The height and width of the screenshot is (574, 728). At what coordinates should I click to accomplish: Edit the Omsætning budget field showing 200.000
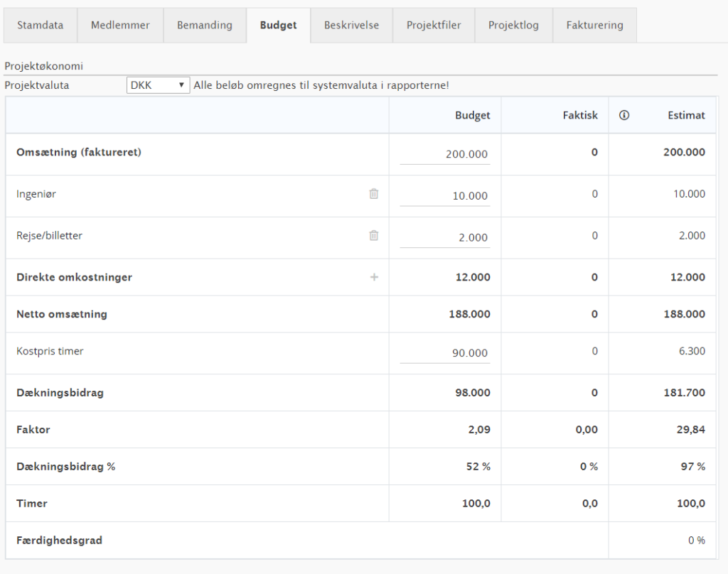click(445, 154)
